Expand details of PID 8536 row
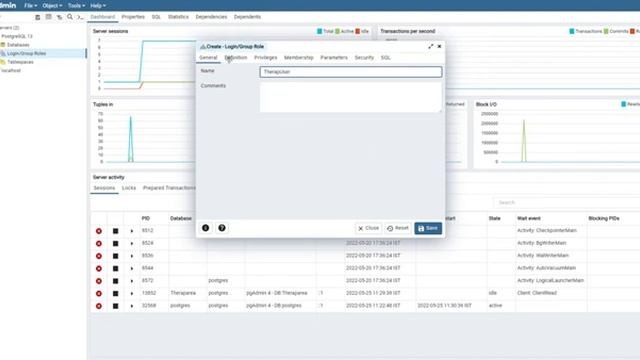640x360 pixels. coord(132,256)
